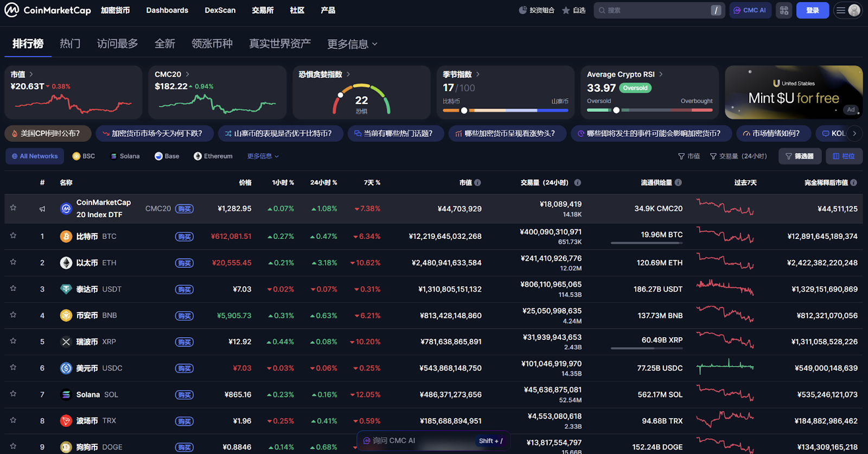Star XRP row for watchlist
The height and width of the screenshot is (454, 868).
click(13, 340)
